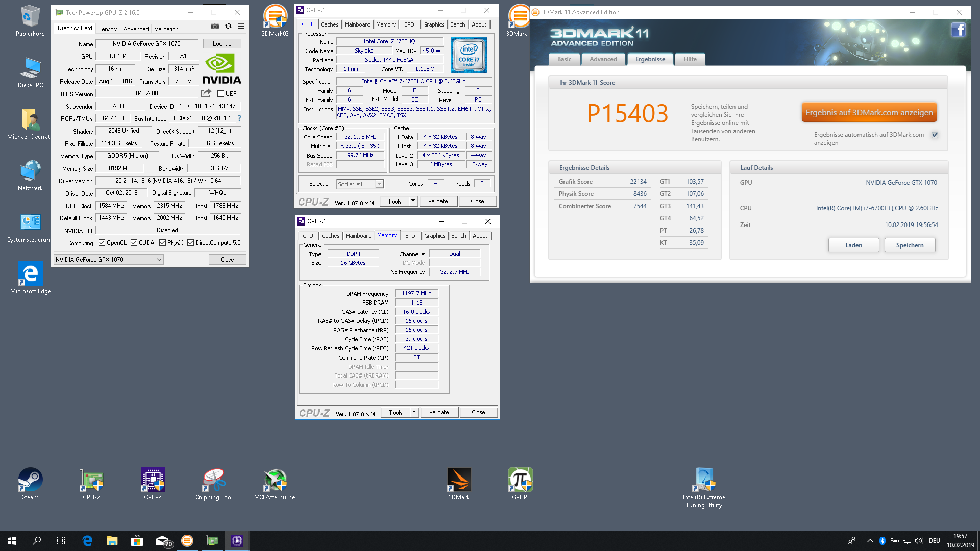Click the GPU-Z refresh icon
Viewport: 980px width, 551px height.
(228, 26)
